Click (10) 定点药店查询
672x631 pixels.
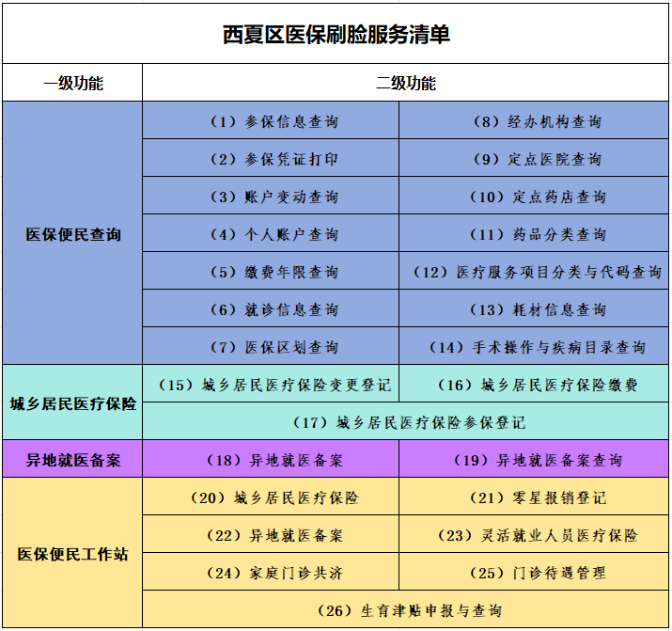click(536, 197)
